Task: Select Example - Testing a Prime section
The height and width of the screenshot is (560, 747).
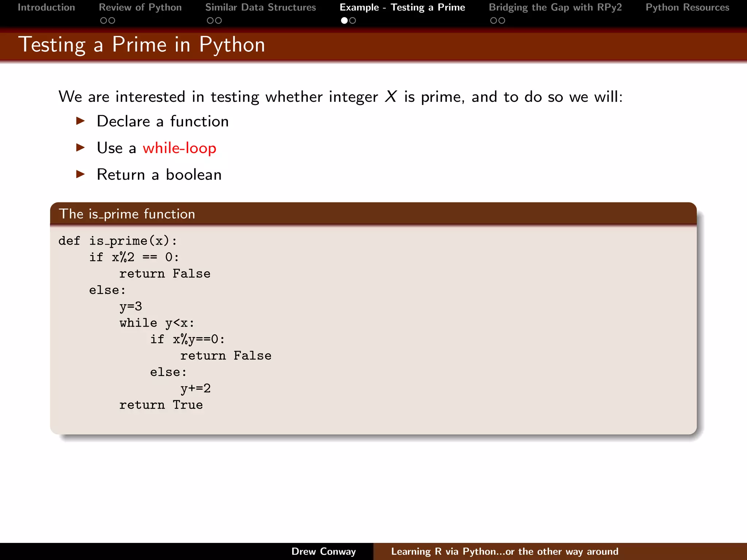Action: [402, 8]
